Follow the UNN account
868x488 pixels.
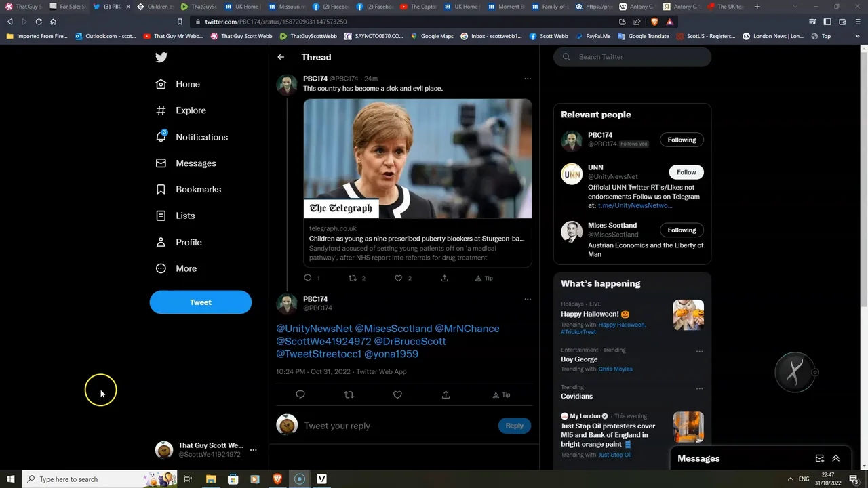686,172
